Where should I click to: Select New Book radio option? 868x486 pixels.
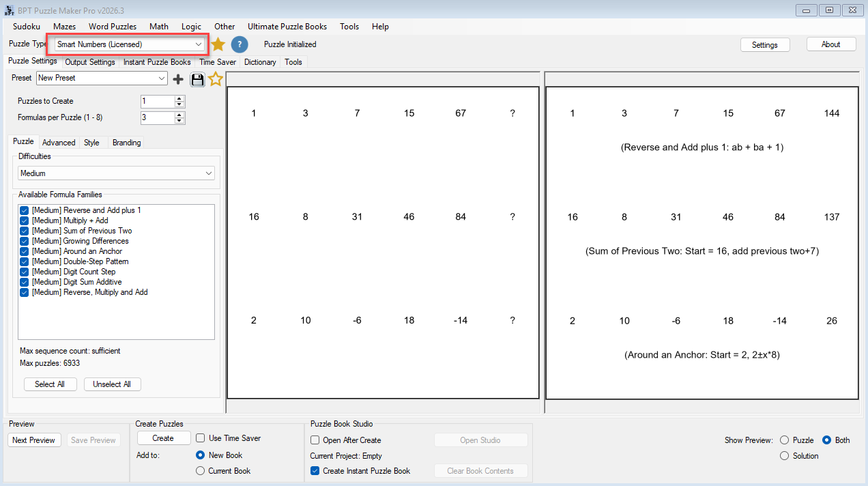coord(200,455)
